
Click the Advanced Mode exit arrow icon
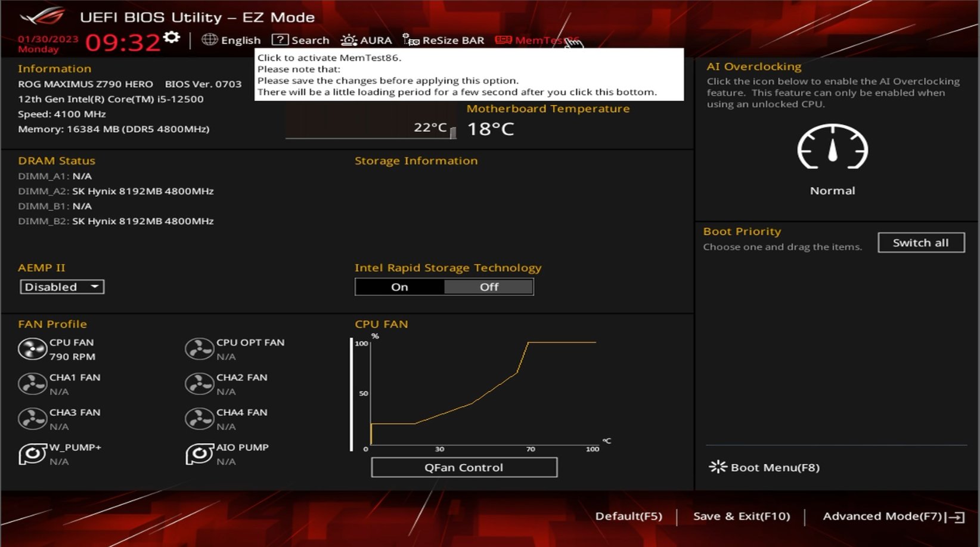click(956, 517)
